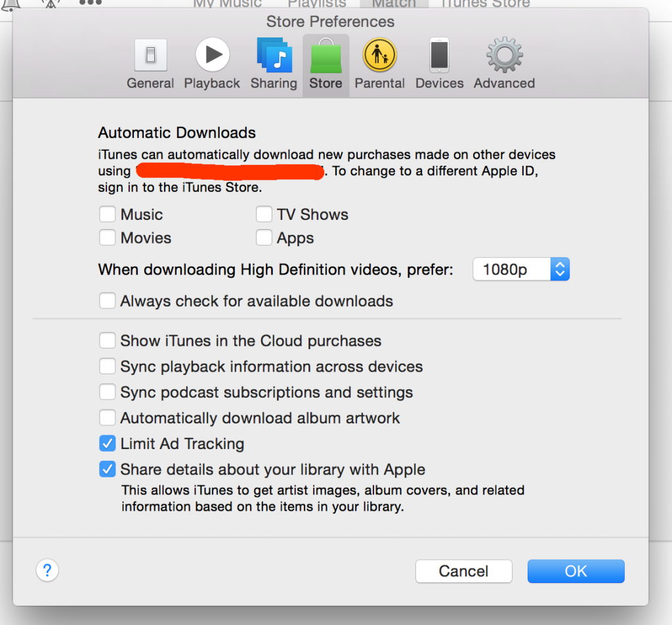Switch to Match tab in iTunes window
Screen dimensions: 672x625
pyautogui.click(x=394, y=4)
